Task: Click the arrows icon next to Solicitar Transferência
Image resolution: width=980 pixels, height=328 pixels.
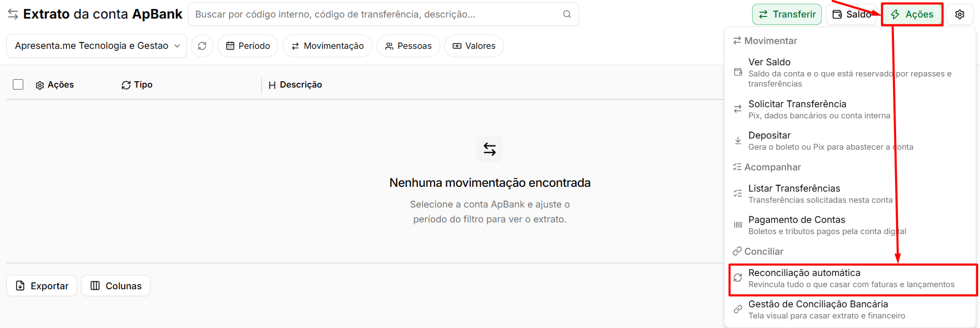Action: point(738,109)
